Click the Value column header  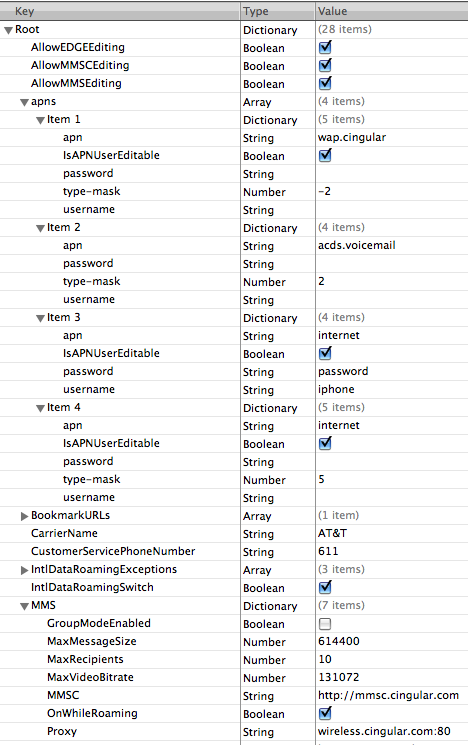392,11
